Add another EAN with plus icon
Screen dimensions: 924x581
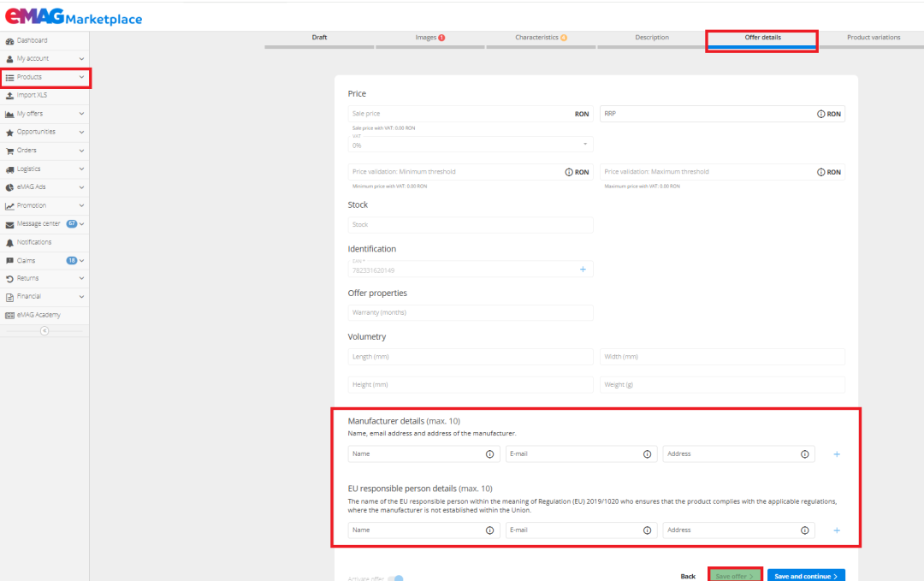(x=583, y=270)
